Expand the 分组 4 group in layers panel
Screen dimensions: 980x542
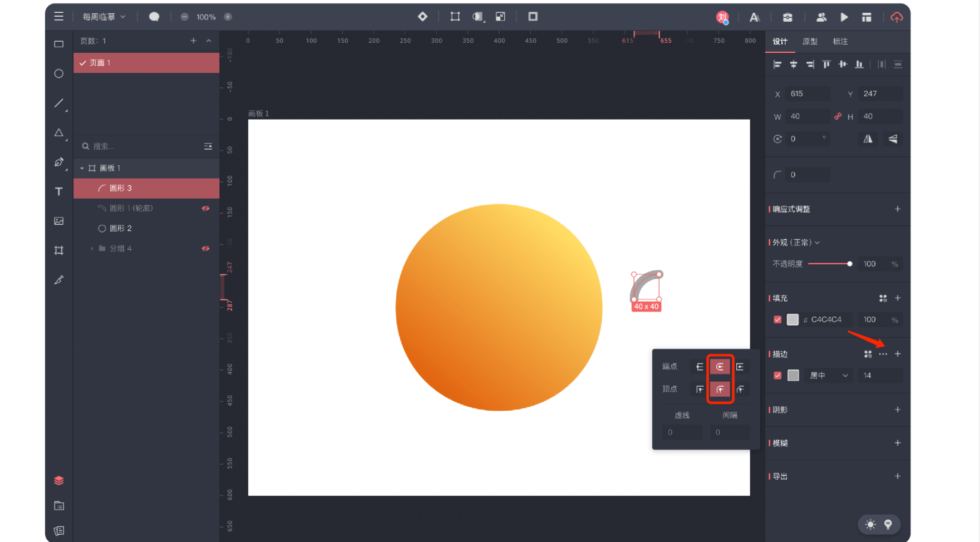(92, 248)
